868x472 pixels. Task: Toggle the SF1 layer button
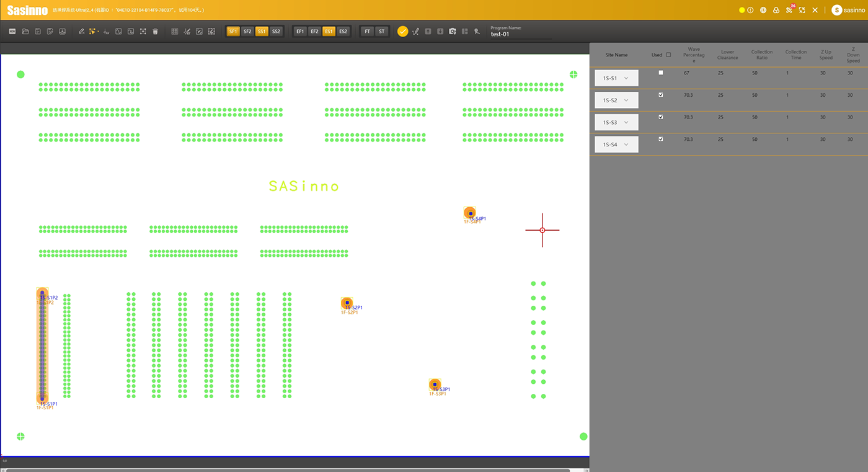click(x=233, y=31)
